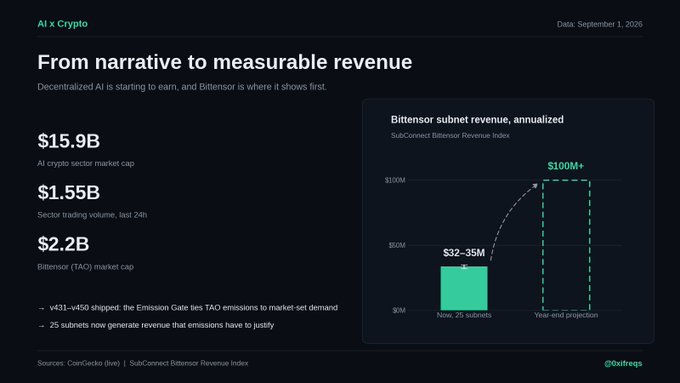680x383 pixels.
Task: Click the 'Now, 25 subnets' x-axis label
Action: coord(464,315)
